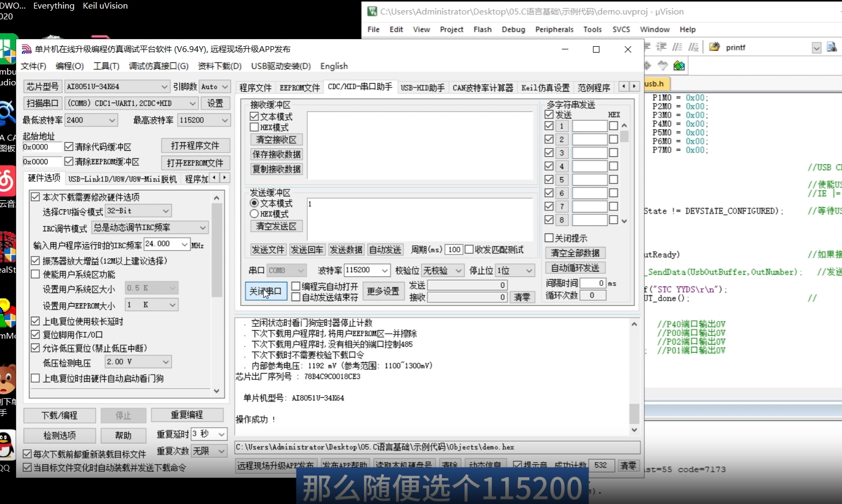Screen dimensions: 842x504
Task: Open the 最高波特率 115200 dropdown
Action: click(x=204, y=120)
